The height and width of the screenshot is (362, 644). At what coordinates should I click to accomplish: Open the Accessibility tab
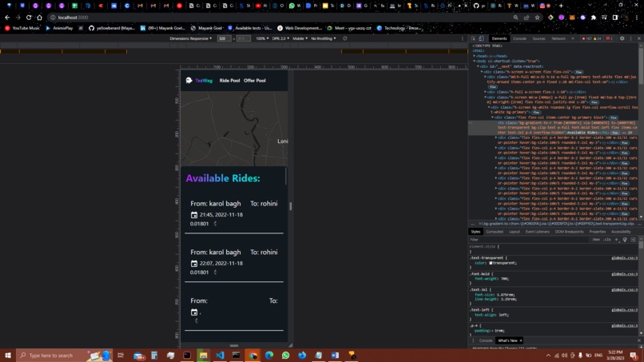tap(621, 232)
